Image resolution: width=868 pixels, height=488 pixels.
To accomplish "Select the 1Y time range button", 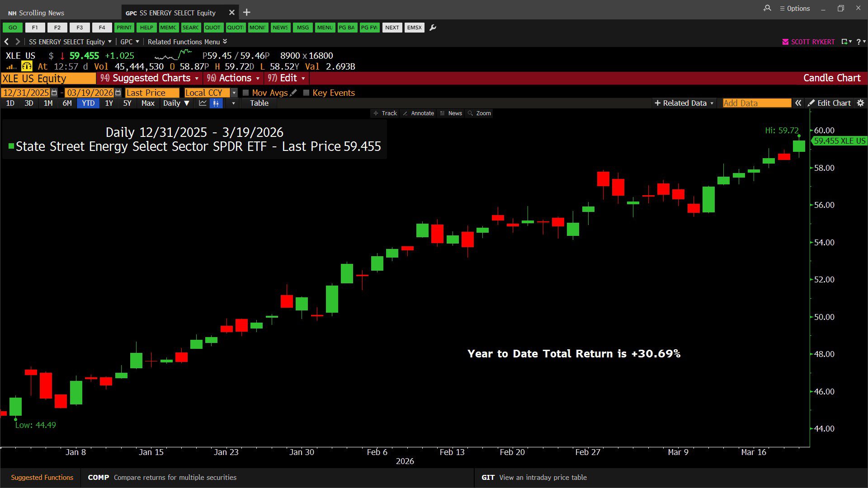I will click(109, 103).
